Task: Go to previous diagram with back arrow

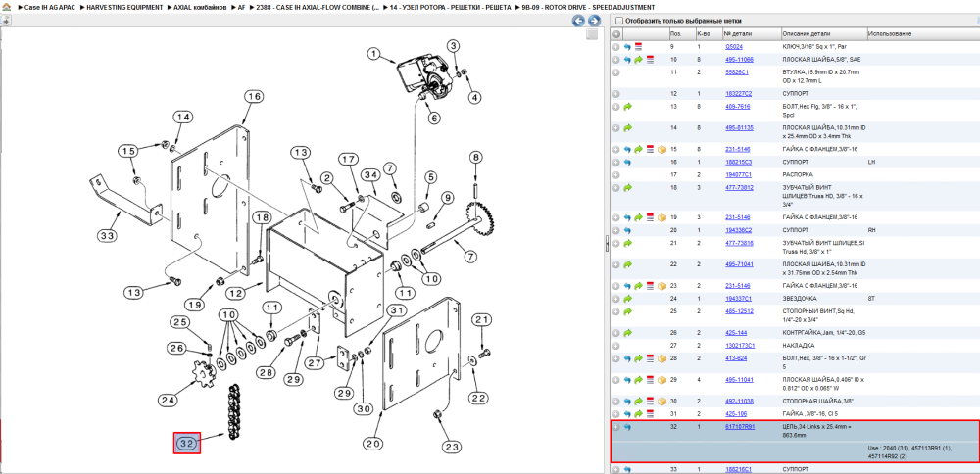Action: (579, 21)
